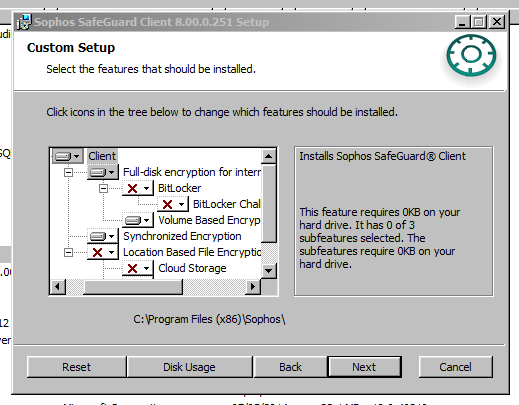Open Full-disk encryption feature state dropdown
This screenshot has width=519, height=405.
point(103,172)
